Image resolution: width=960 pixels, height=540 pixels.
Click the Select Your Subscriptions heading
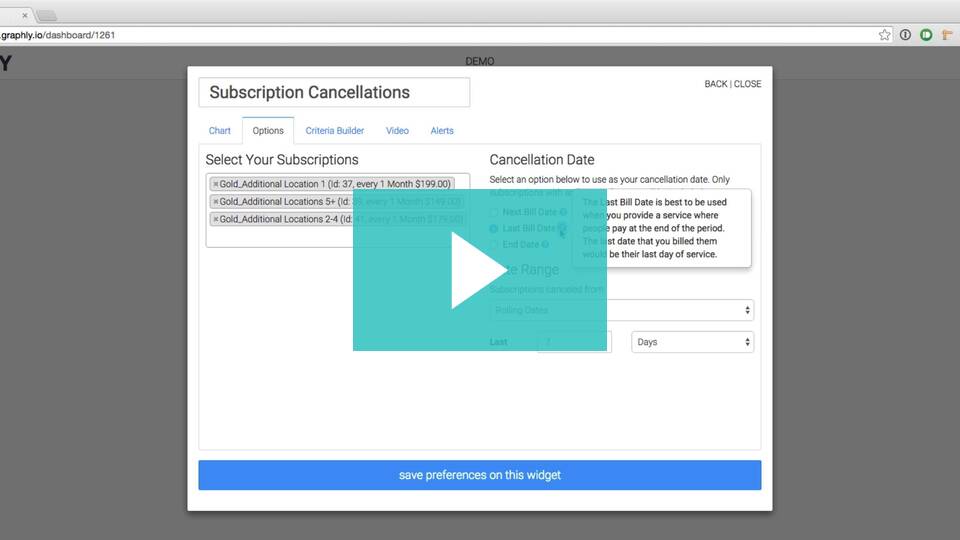[282, 160]
